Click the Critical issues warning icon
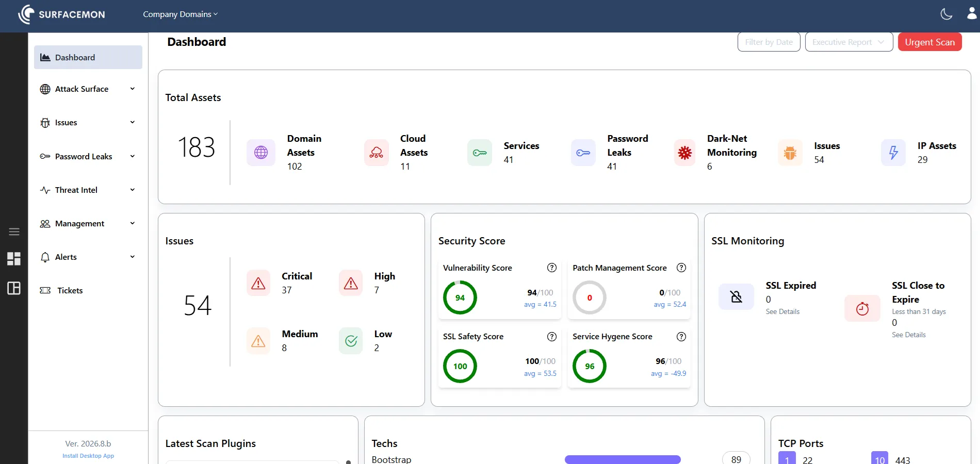980x464 pixels. click(x=258, y=283)
